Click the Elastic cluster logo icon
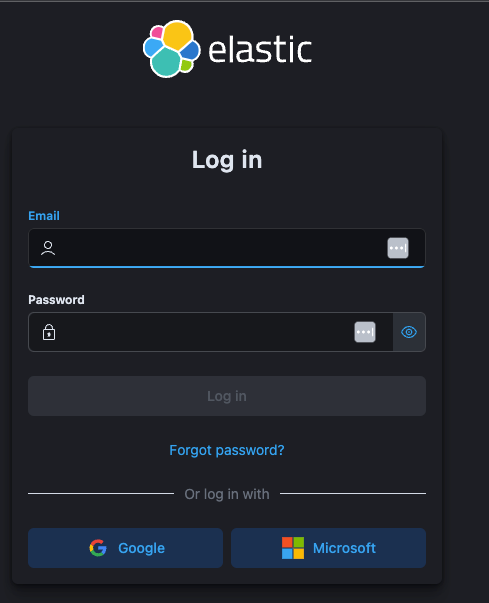The height and width of the screenshot is (603, 489). tap(171, 49)
